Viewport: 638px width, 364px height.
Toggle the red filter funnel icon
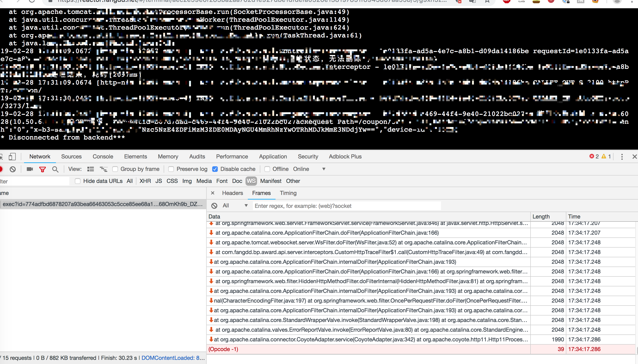(43, 169)
